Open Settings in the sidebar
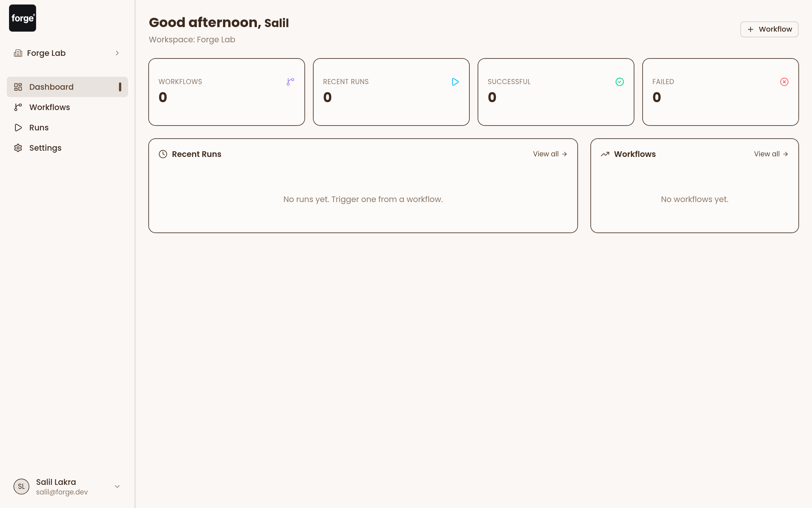Image resolution: width=812 pixels, height=508 pixels. coord(67,148)
